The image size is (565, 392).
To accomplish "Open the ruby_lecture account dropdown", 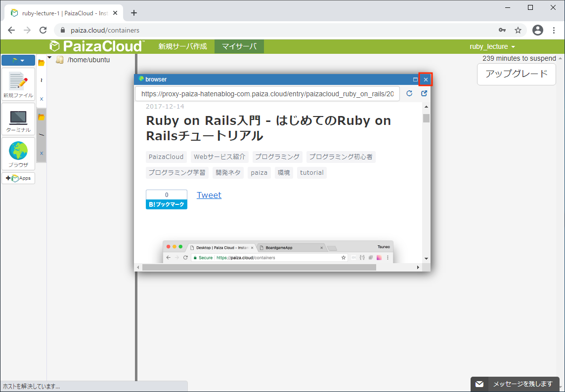I will click(492, 47).
